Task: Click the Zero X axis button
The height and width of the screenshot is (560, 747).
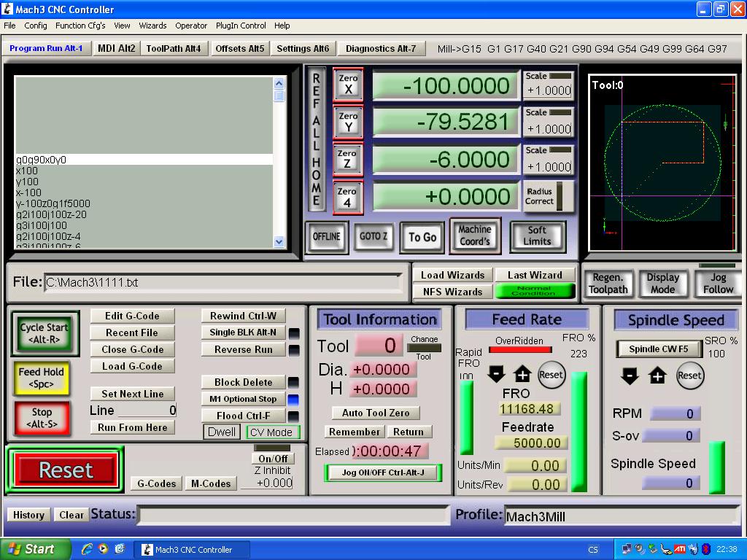Action: [348, 85]
